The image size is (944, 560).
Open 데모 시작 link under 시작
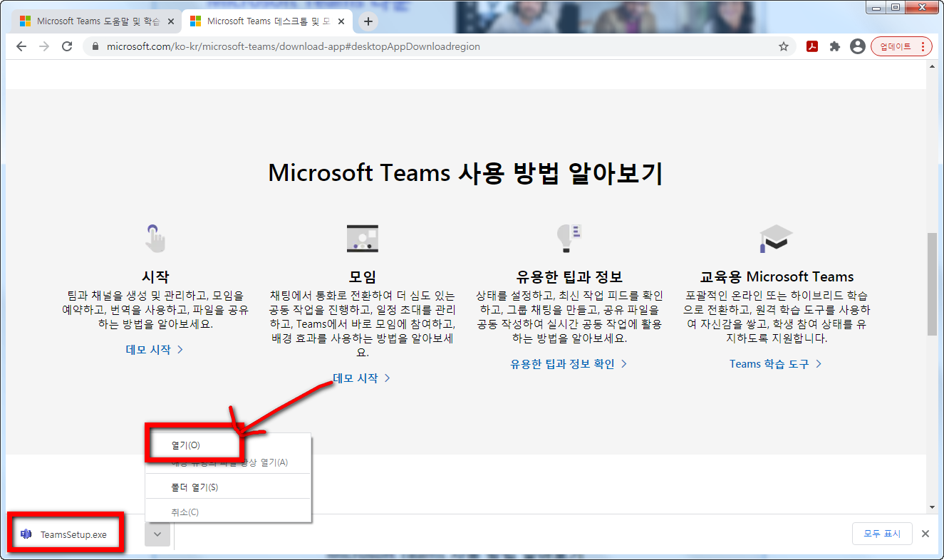(155, 350)
